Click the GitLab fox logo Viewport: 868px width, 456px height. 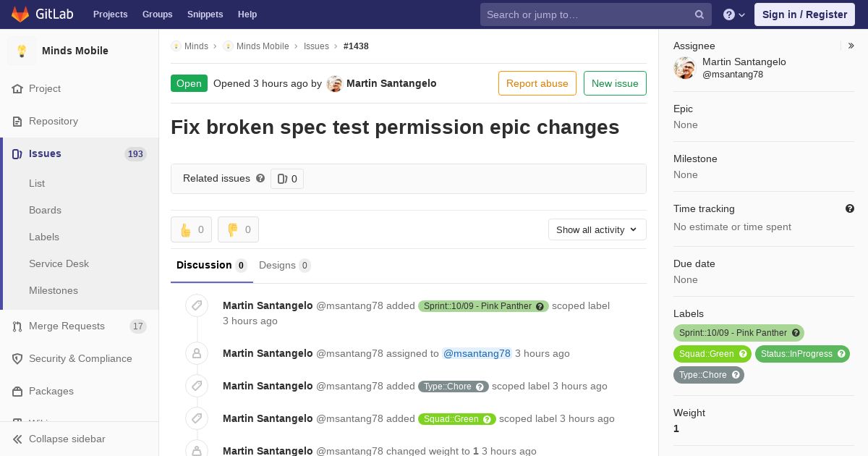pyautogui.click(x=20, y=14)
